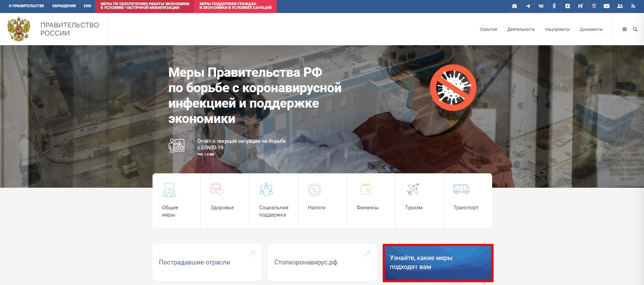644x285 pixels.
Task: Open the Стопкоронавирус.рф card
Action: [322, 262]
